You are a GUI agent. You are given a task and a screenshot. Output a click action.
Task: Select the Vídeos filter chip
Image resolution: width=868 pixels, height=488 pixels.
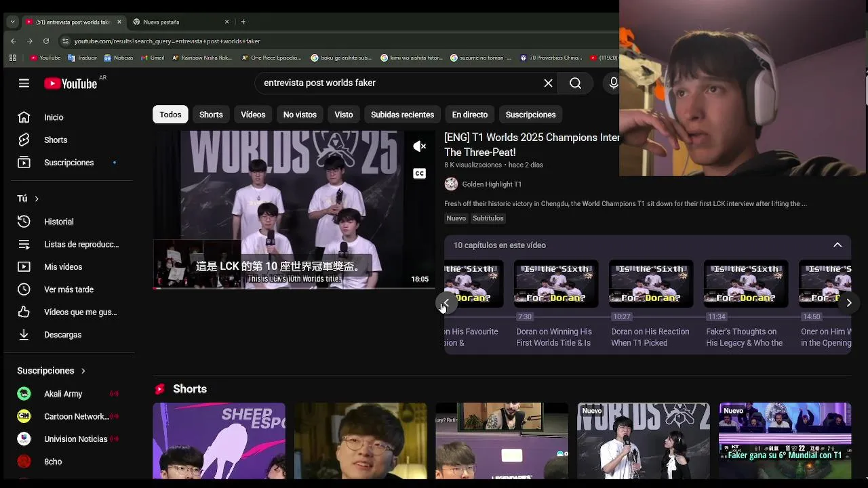coord(253,115)
